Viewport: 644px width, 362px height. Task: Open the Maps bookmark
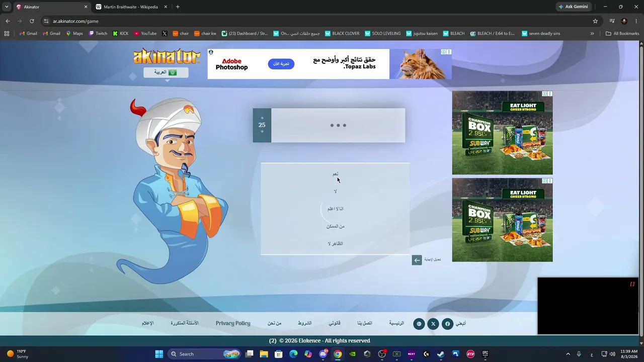74,34
